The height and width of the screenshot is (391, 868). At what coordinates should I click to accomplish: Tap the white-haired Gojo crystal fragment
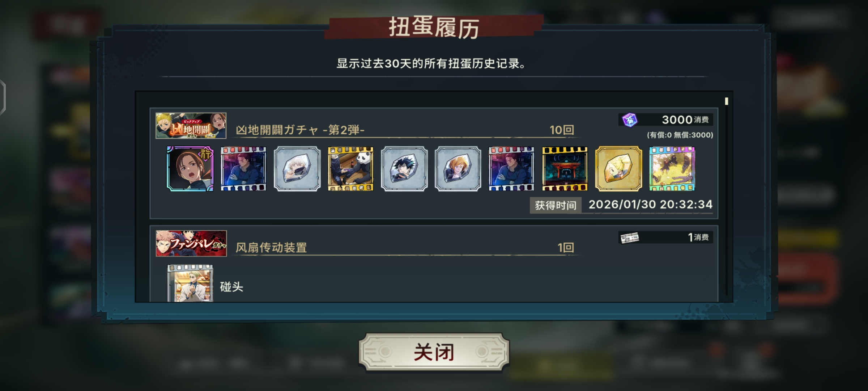(x=297, y=169)
